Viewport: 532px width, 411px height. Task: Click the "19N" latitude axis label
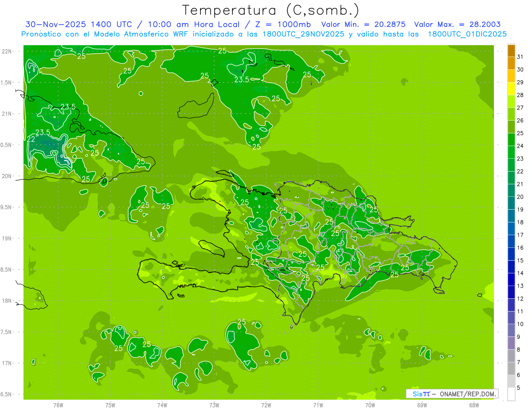point(7,239)
